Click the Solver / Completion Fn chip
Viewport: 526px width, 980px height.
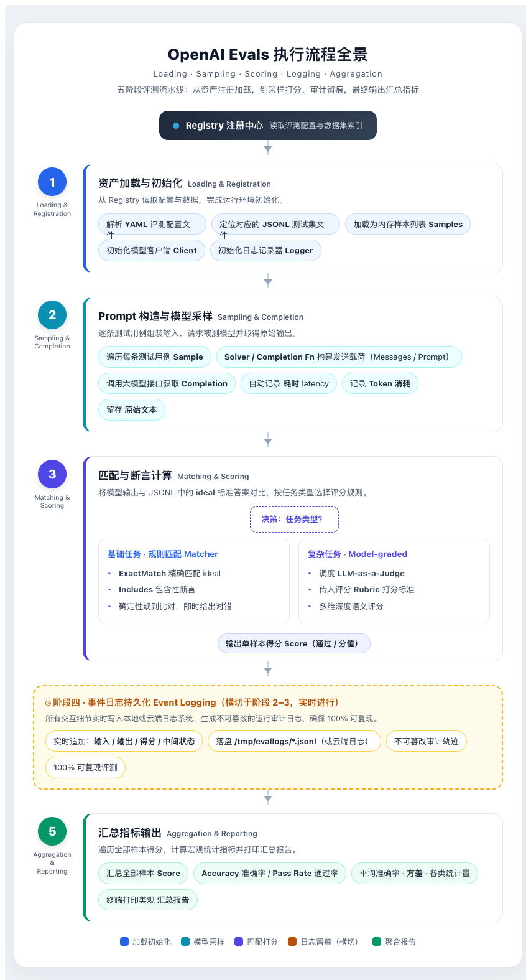(x=339, y=357)
